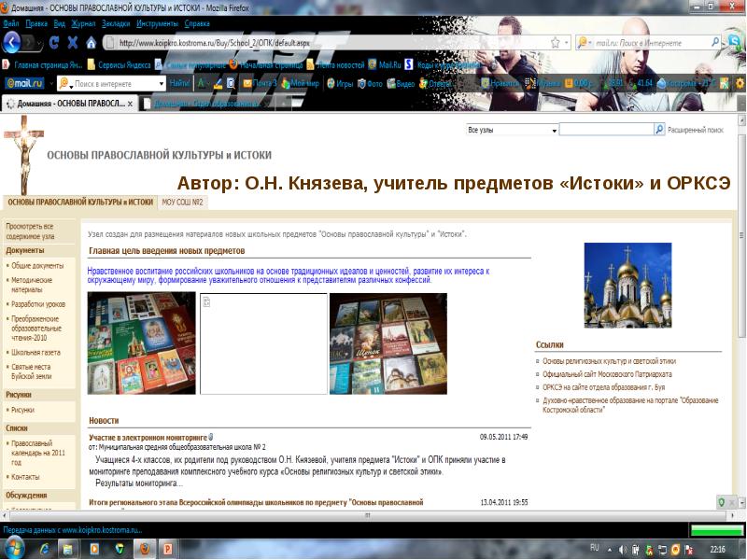Open the 'Школьная газета' sidebar link
The image size is (747, 560).
pyautogui.click(x=35, y=353)
